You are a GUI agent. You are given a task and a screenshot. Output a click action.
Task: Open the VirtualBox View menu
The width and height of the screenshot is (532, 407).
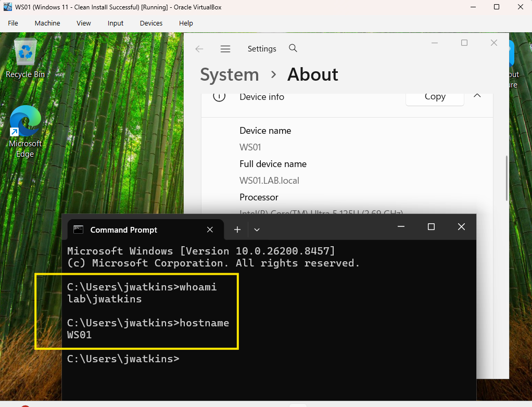(83, 23)
